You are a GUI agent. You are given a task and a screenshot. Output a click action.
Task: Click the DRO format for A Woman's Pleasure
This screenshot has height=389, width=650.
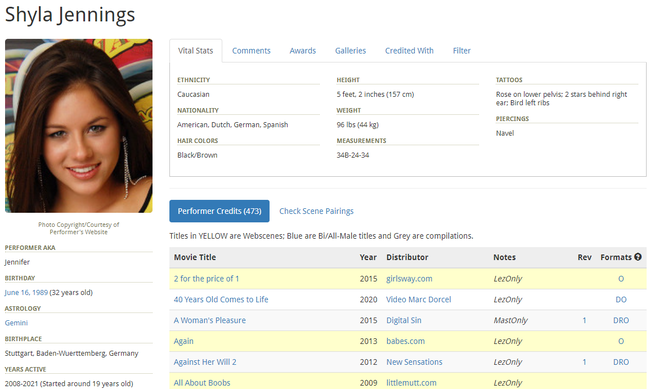click(x=621, y=320)
